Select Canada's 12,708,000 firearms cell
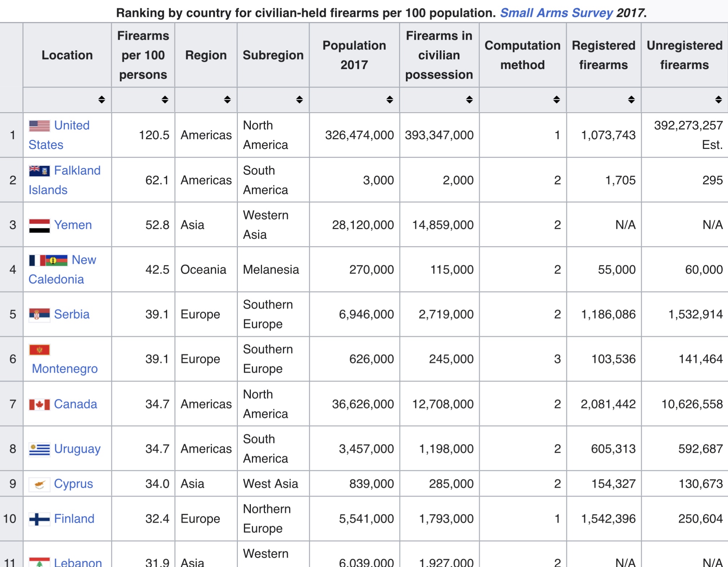 439,404
